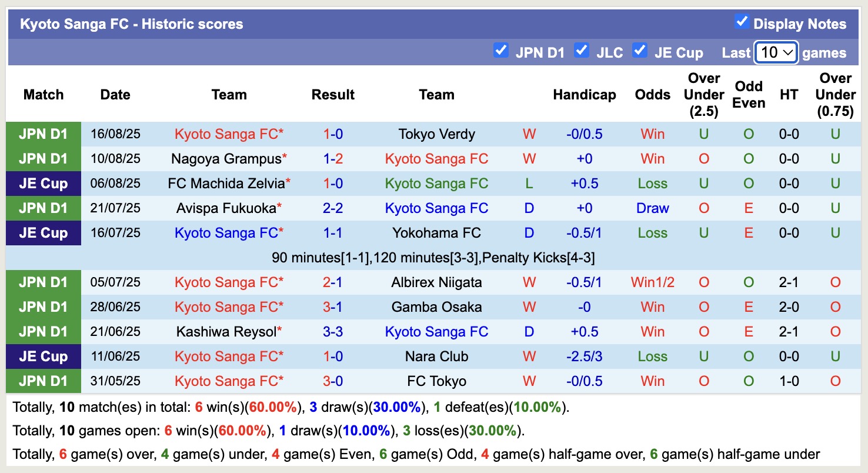Click the FC Machida Zelvia link
The image size is (868, 473).
[226, 183]
